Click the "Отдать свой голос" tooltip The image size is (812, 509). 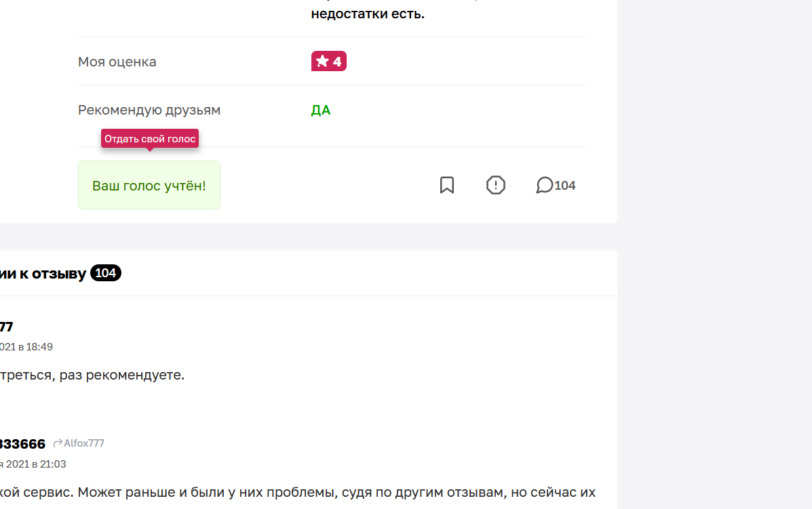(150, 139)
